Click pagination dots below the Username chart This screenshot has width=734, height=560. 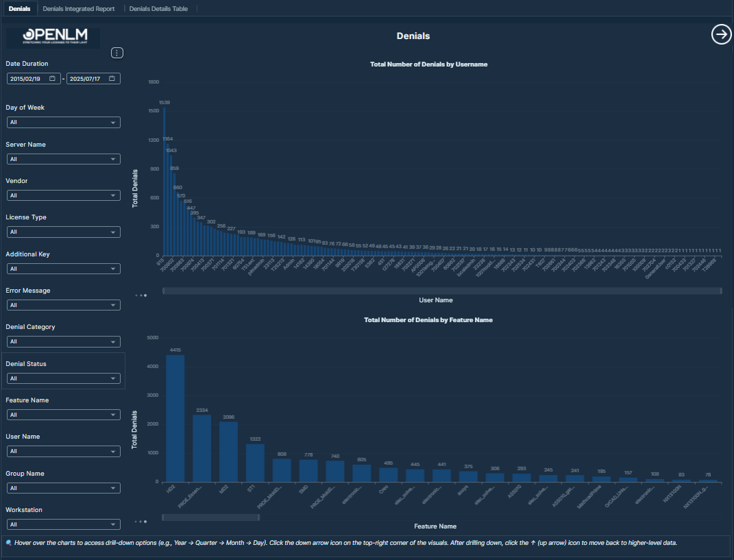pyautogui.click(x=140, y=295)
